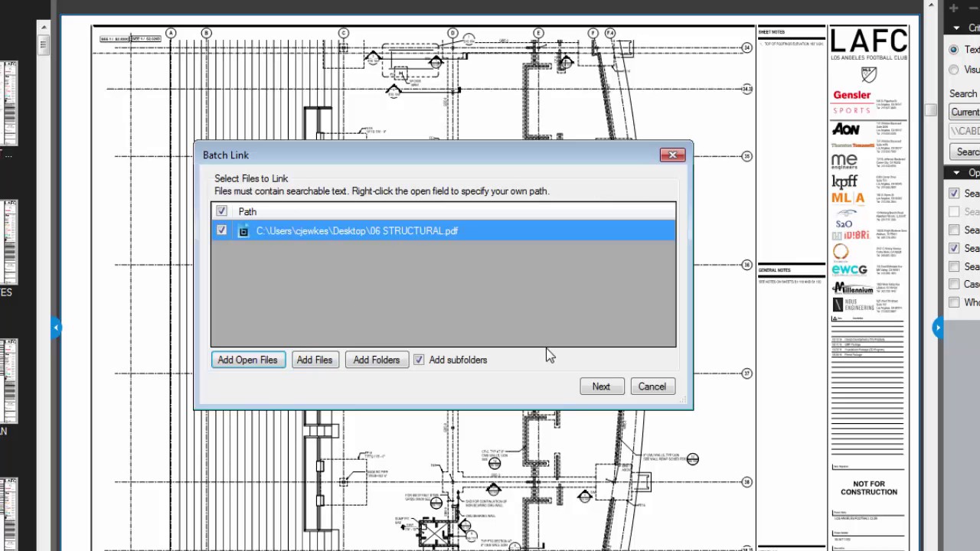Select the Text search radio button
Image resolution: width=980 pixels, height=551 pixels.
[x=953, y=50]
